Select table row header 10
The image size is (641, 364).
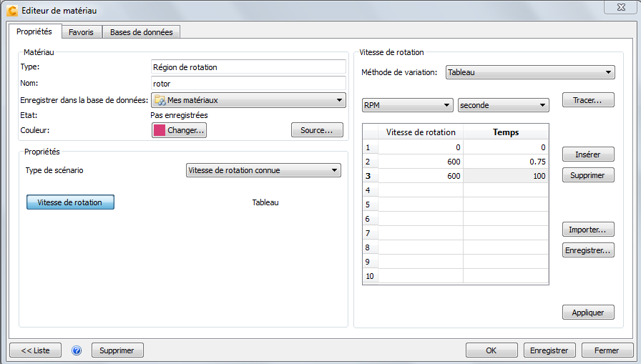370,276
